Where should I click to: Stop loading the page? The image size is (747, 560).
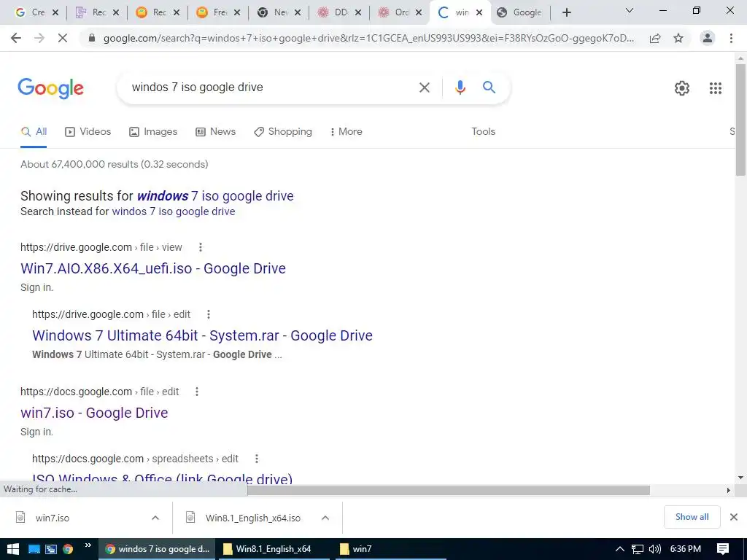(x=63, y=38)
